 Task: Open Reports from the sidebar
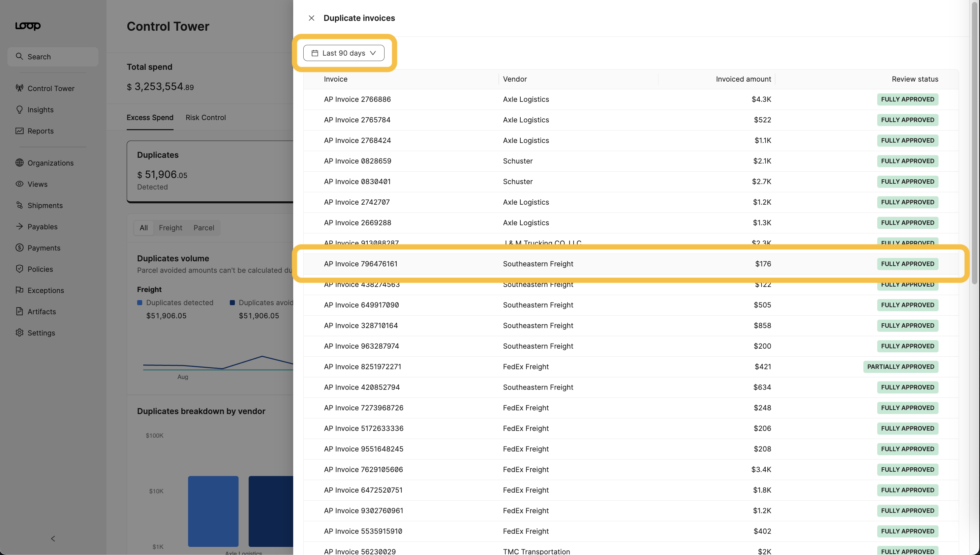coord(40,131)
